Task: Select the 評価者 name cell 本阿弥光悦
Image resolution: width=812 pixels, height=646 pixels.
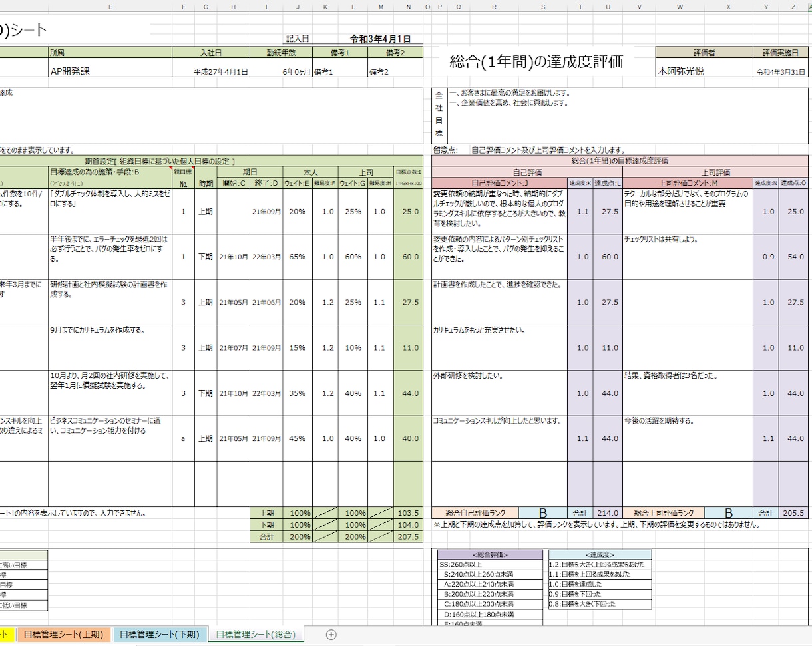Action: [x=704, y=71]
